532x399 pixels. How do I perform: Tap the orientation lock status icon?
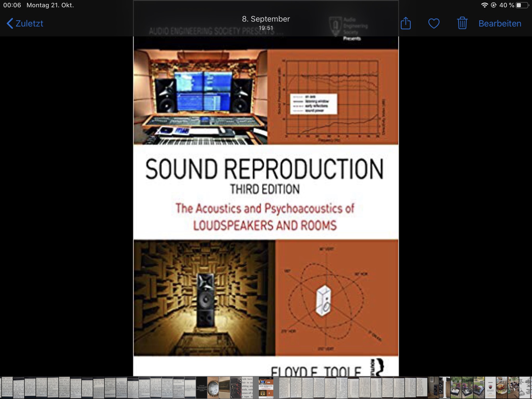tap(494, 5)
